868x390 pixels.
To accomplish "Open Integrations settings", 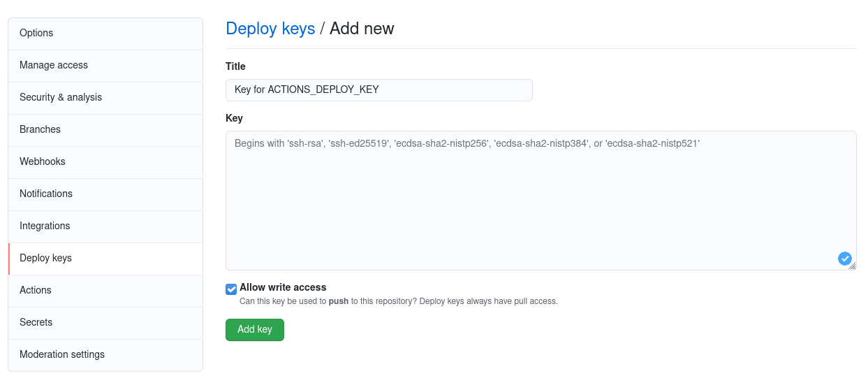I will (x=105, y=226).
